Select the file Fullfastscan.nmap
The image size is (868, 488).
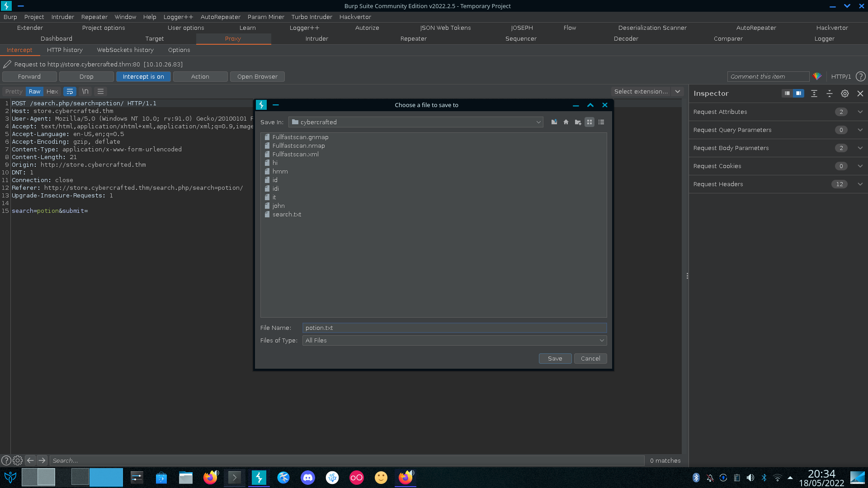tap(294, 145)
